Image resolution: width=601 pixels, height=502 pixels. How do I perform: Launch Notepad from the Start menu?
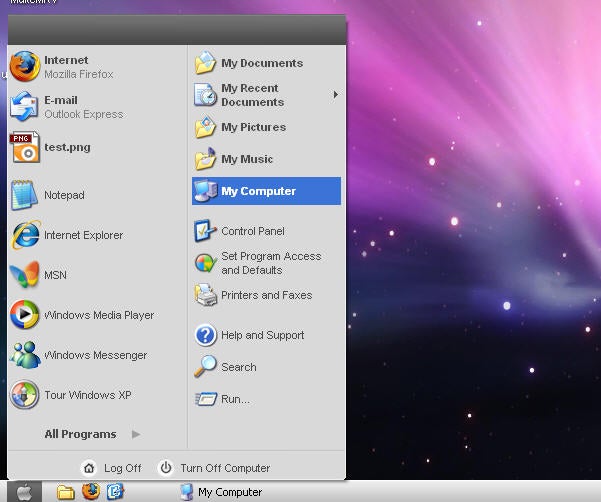click(63, 195)
